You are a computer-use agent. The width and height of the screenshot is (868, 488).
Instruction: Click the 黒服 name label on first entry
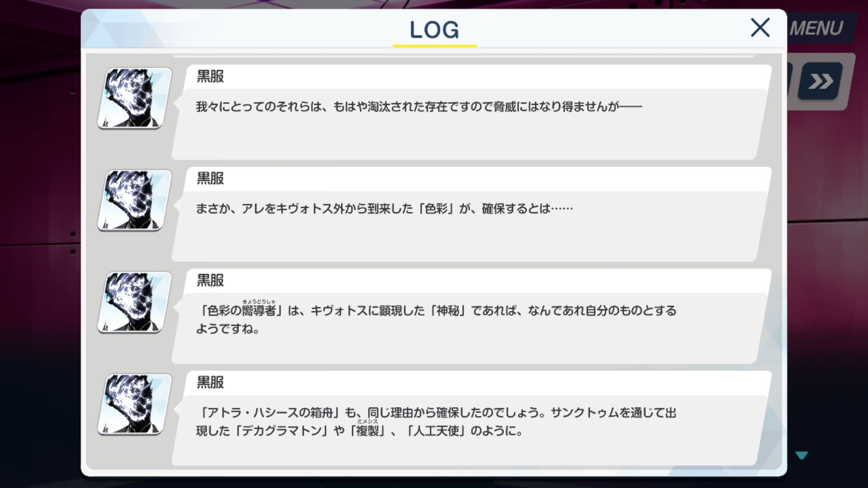click(x=210, y=76)
